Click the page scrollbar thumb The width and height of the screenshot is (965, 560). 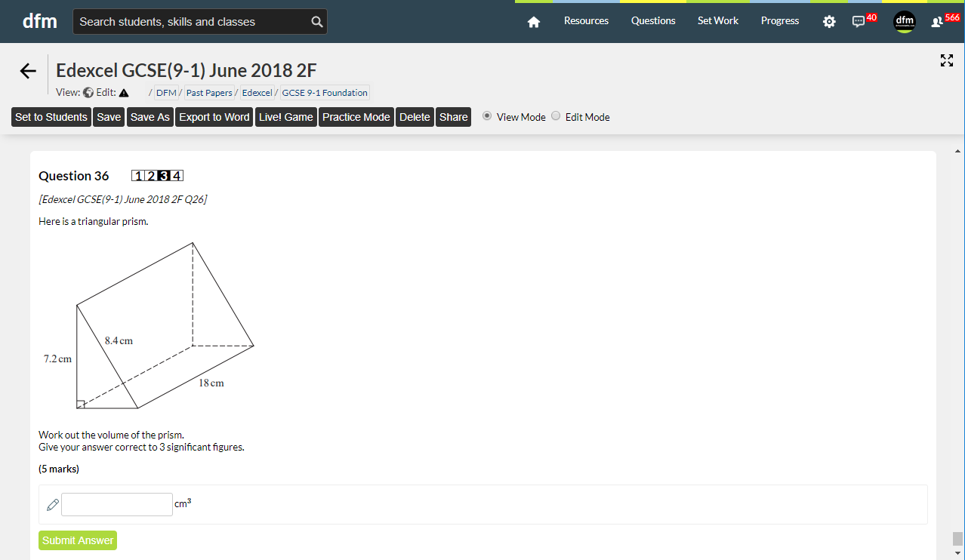957,539
